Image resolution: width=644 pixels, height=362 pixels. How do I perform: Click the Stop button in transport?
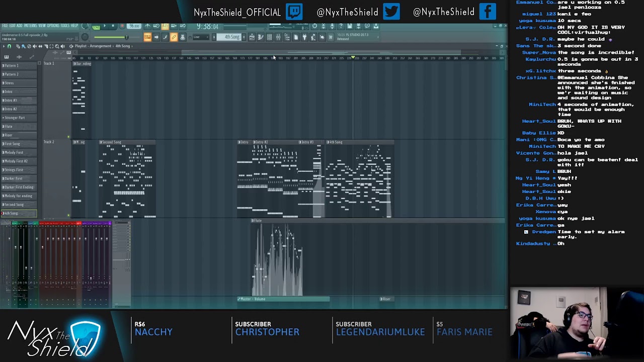pos(113,26)
